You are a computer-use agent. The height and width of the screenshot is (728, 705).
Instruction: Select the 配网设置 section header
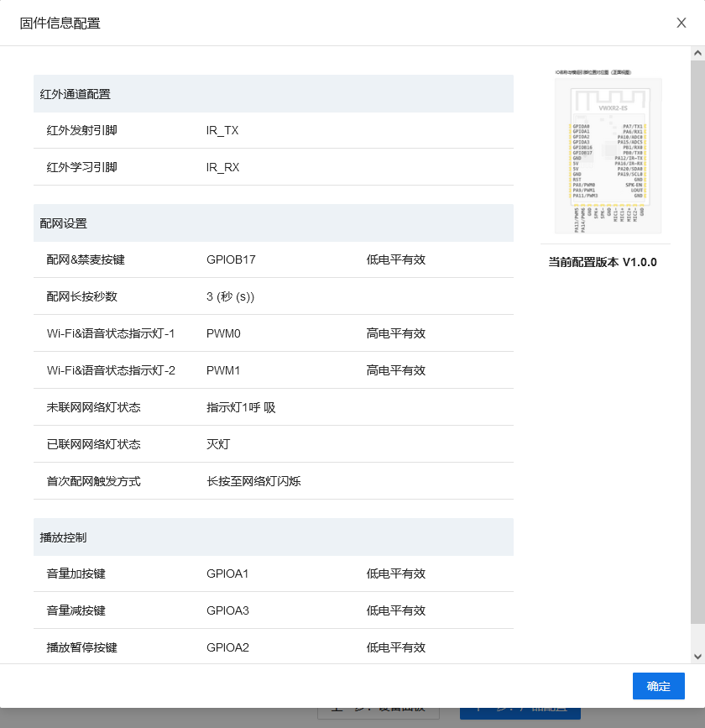64,223
